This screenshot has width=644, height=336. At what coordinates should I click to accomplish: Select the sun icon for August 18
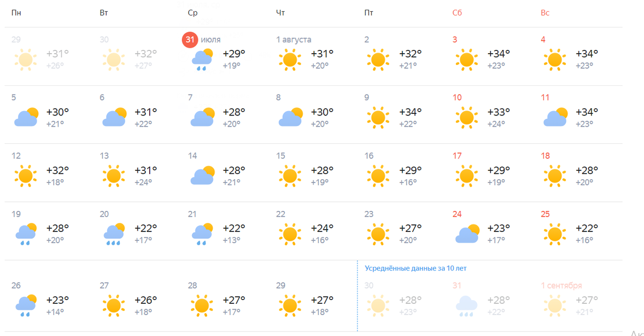coord(554,176)
